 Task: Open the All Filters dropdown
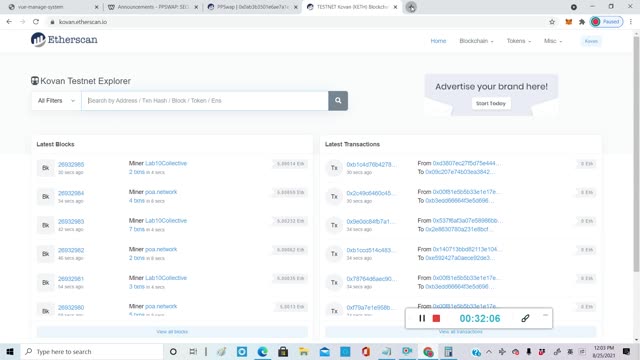click(x=56, y=100)
